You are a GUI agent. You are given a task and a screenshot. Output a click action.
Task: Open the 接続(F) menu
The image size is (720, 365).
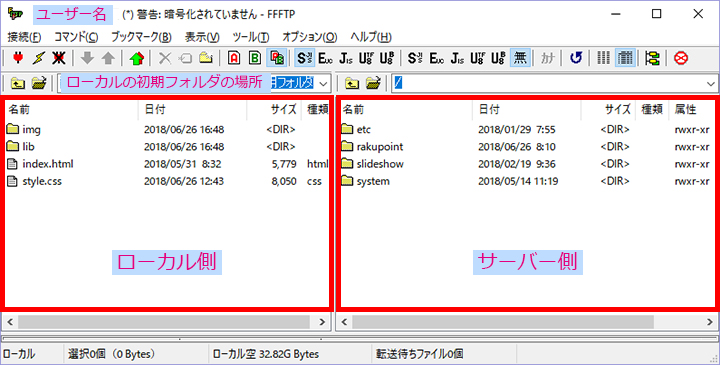pyautogui.click(x=24, y=37)
